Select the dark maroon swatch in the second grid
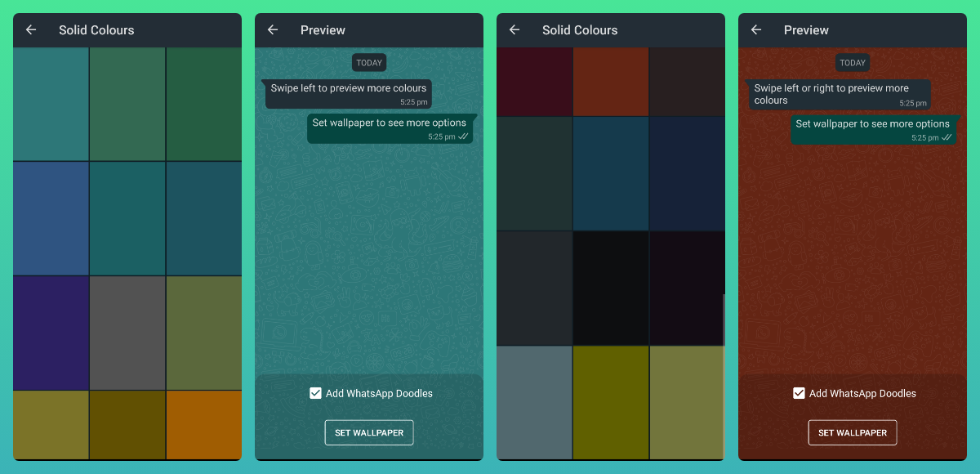 click(x=532, y=81)
